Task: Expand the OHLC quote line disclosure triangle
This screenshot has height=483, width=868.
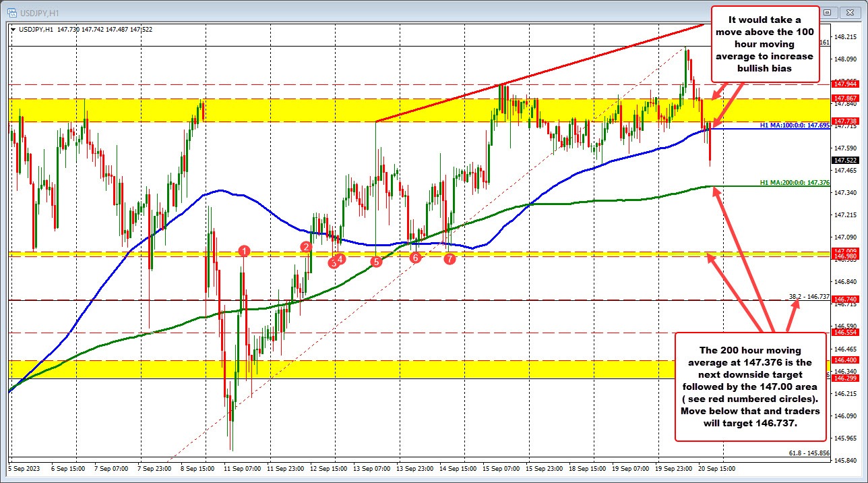Action: 13,30
